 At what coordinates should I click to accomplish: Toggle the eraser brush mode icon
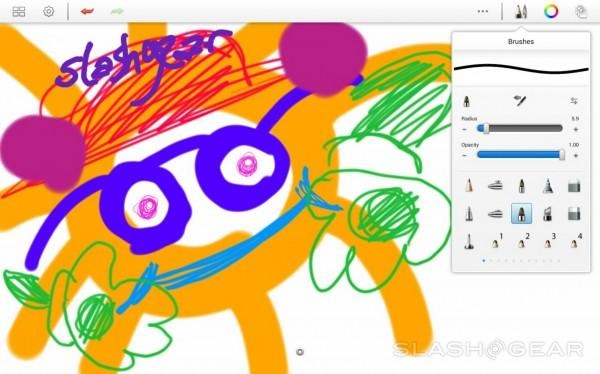click(x=520, y=101)
